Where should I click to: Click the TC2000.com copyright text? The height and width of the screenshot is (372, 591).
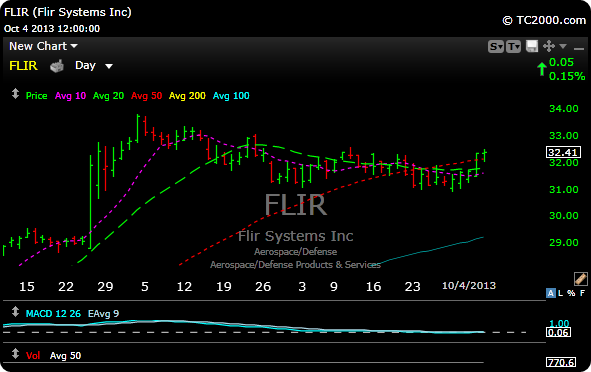click(544, 20)
